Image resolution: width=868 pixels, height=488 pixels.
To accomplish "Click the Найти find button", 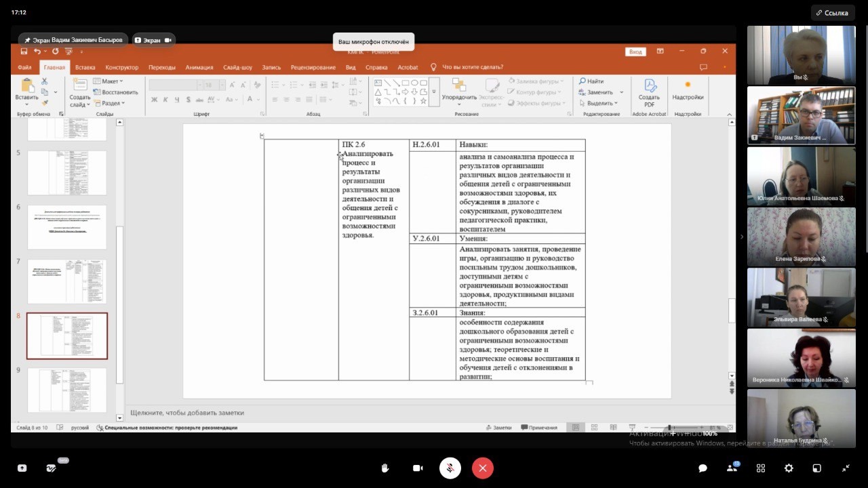I will [591, 81].
